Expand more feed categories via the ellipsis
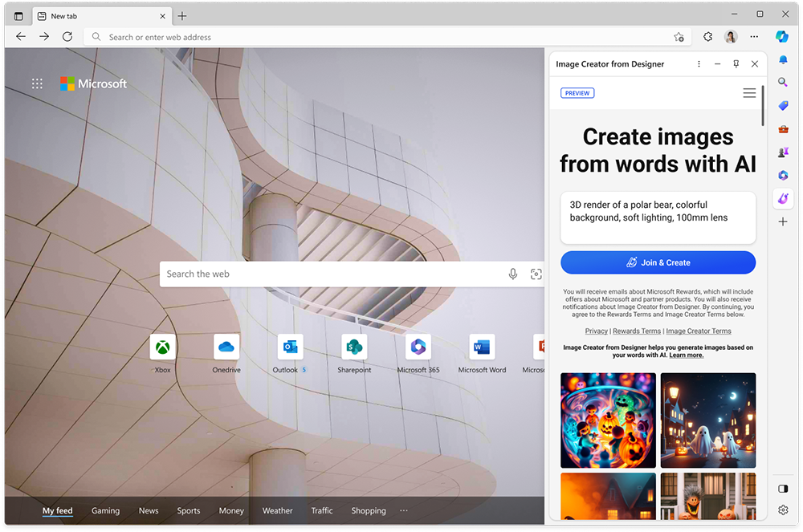 click(x=403, y=510)
